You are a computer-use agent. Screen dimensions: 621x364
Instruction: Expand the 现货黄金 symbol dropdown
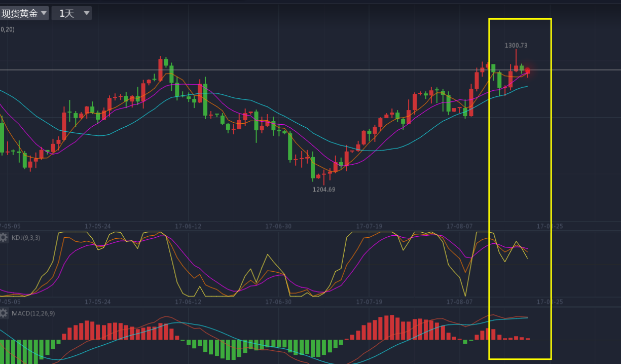click(24, 13)
